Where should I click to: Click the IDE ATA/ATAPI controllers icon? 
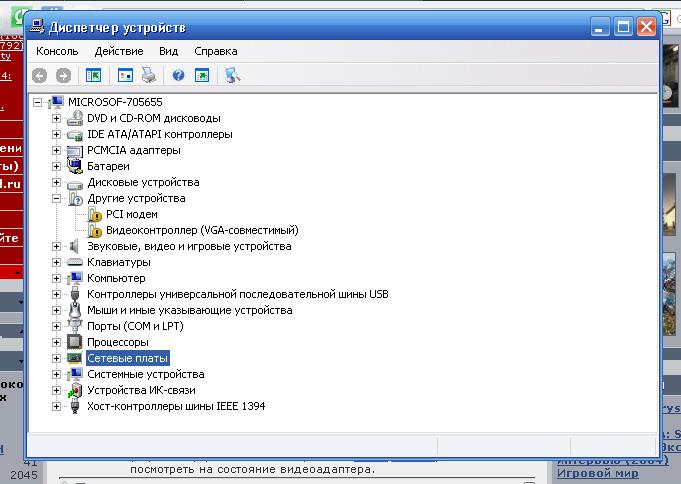tap(75, 134)
